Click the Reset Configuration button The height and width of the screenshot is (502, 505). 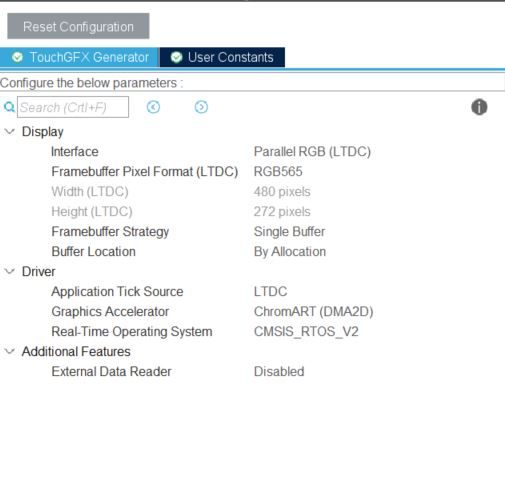click(x=78, y=26)
